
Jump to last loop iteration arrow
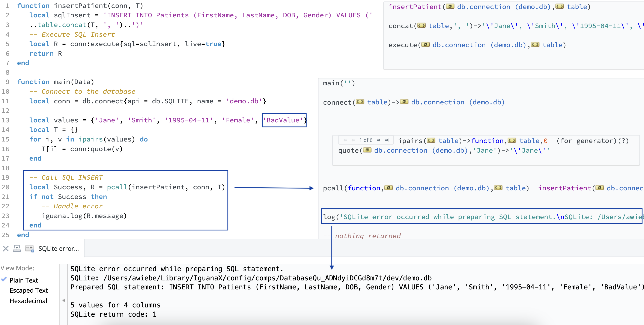[x=387, y=140]
